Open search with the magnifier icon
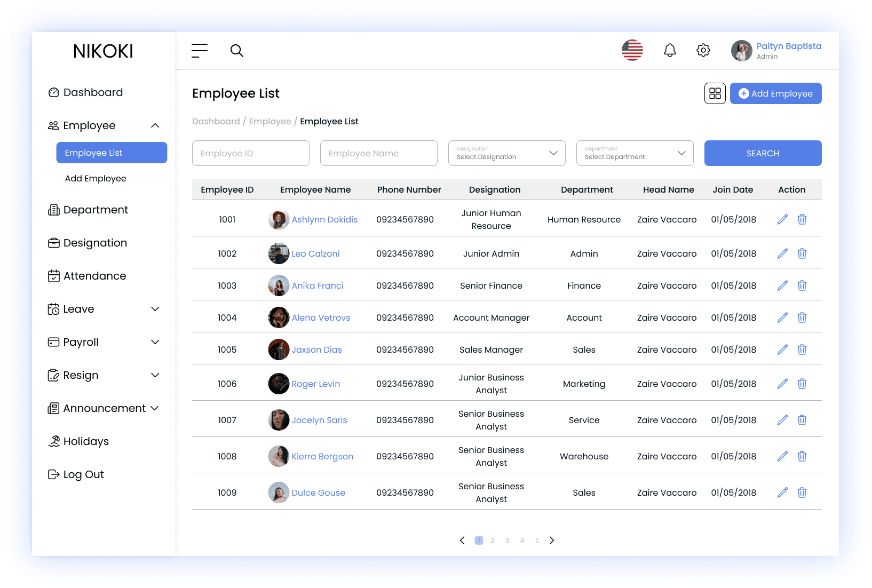Image resolution: width=872 pixels, height=588 pixels. [x=236, y=51]
